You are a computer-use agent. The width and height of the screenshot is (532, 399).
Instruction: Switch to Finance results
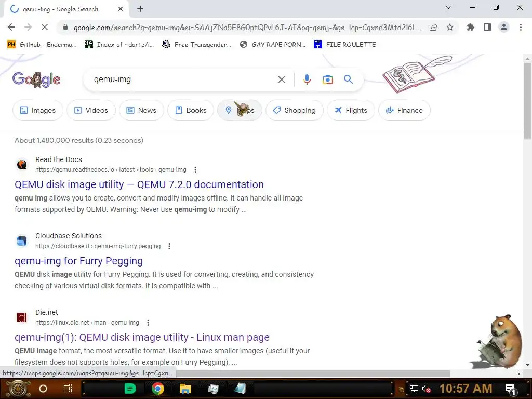(x=404, y=110)
